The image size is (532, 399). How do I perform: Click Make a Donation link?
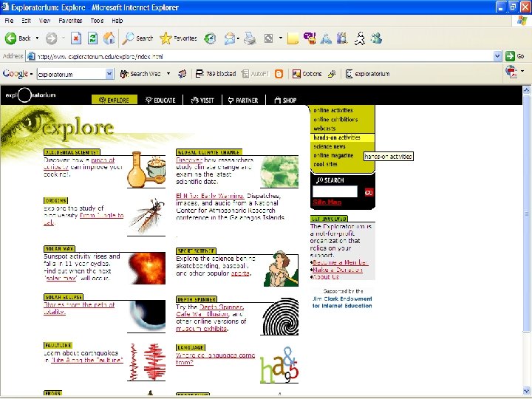pyautogui.click(x=338, y=270)
